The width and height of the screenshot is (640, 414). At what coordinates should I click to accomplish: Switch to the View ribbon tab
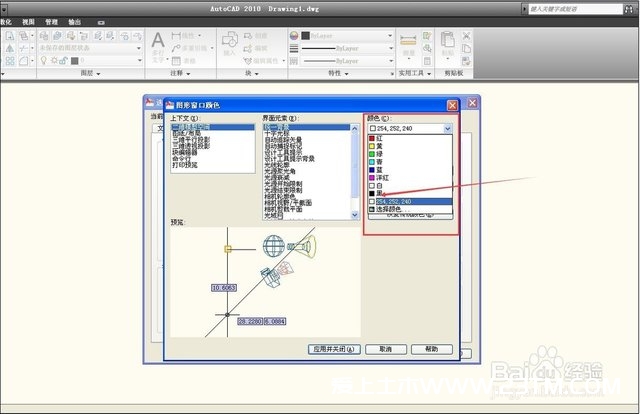tap(28, 22)
